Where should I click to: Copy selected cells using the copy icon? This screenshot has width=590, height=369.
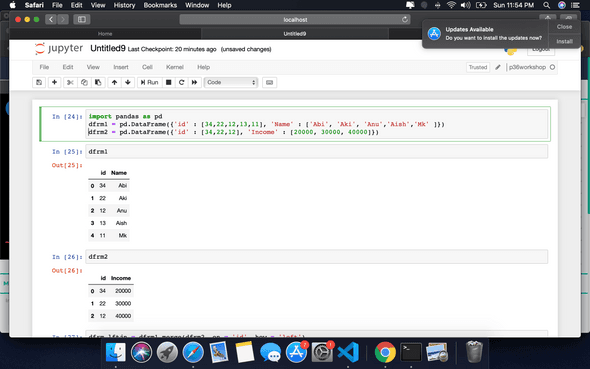tap(84, 82)
